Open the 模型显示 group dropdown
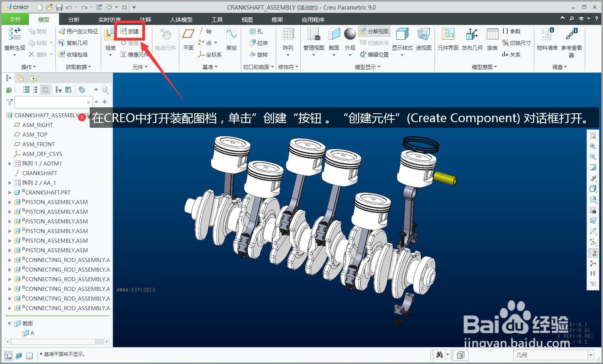This screenshot has width=603, height=364. [367, 67]
